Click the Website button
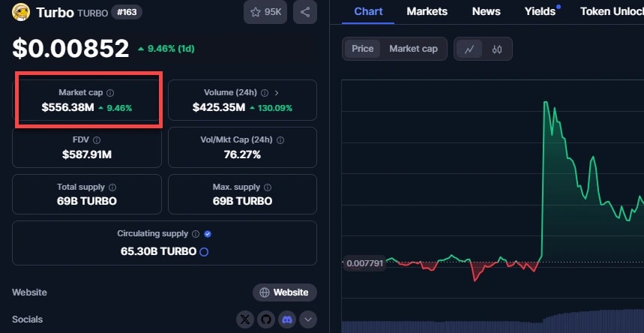644x333 pixels. 284,292
